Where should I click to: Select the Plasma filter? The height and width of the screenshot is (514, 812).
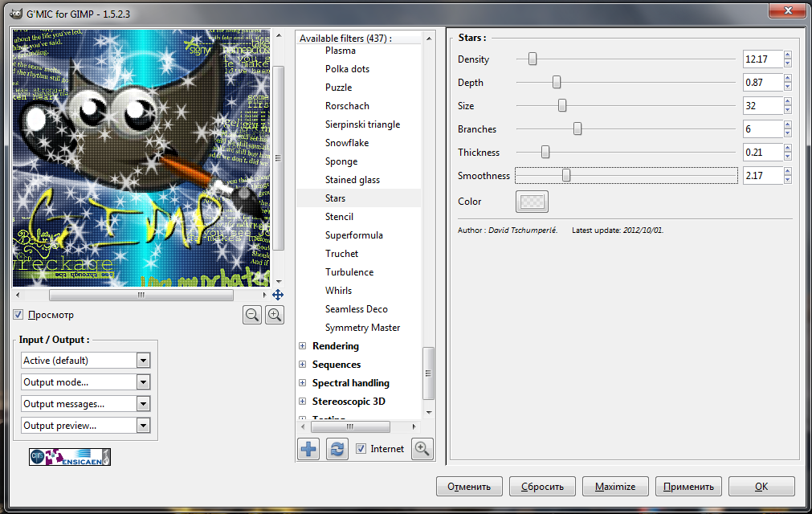pos(341,51)
